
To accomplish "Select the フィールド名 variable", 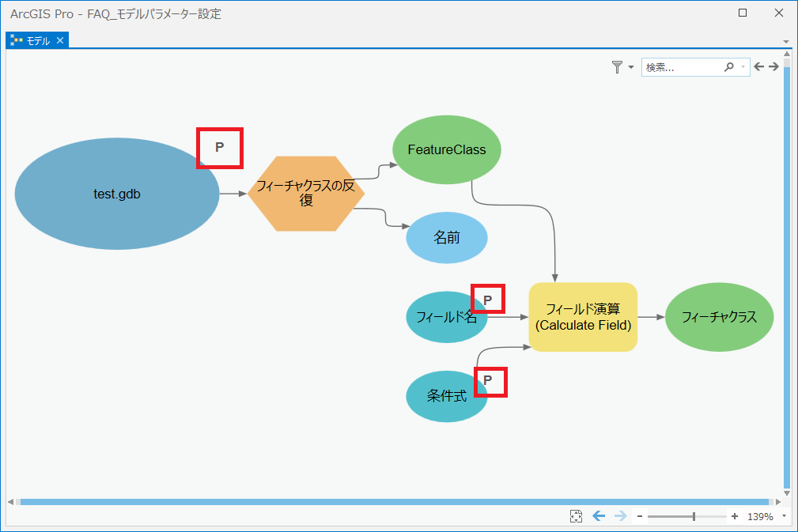I will 446,317.
